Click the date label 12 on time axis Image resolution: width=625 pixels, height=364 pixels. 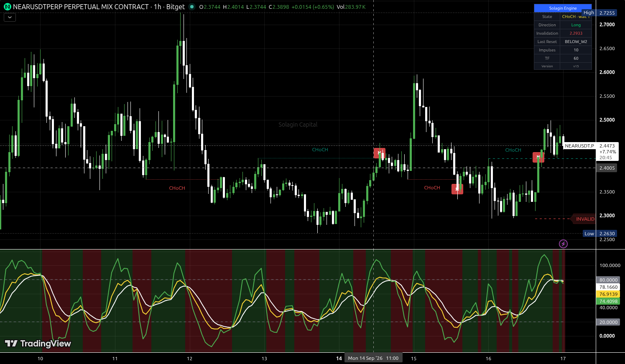pos(189,359)
